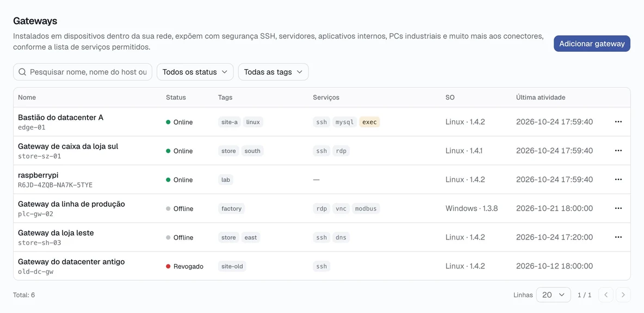Click the modbus service chip
Image resolution: width=644 pixels, height=313 pixels.
366,208
